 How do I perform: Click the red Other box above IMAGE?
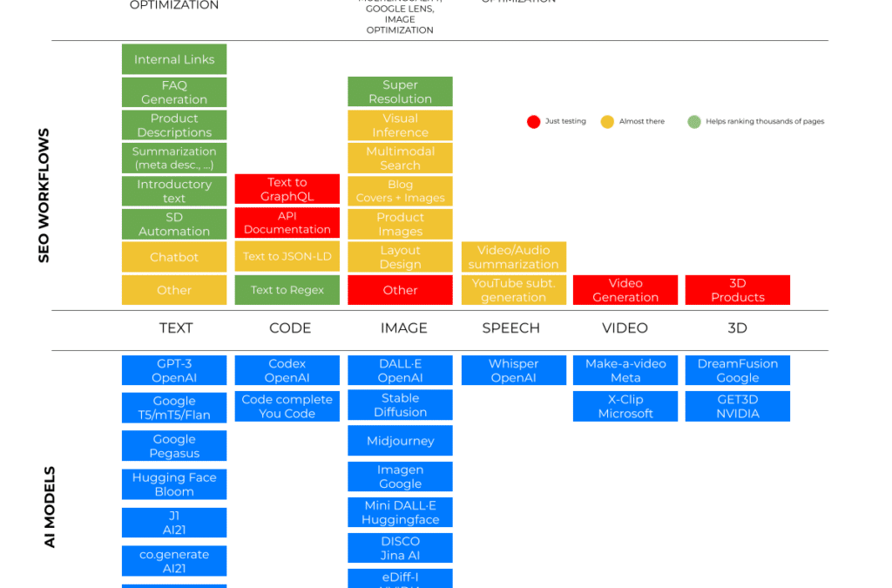click(x=400, y=290)
